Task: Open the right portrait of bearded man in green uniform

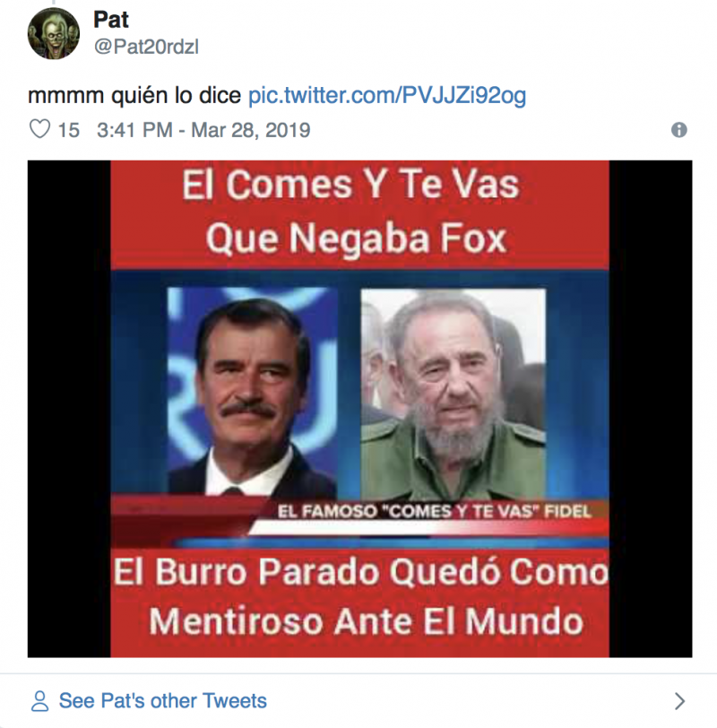Action: coord(454,394)
